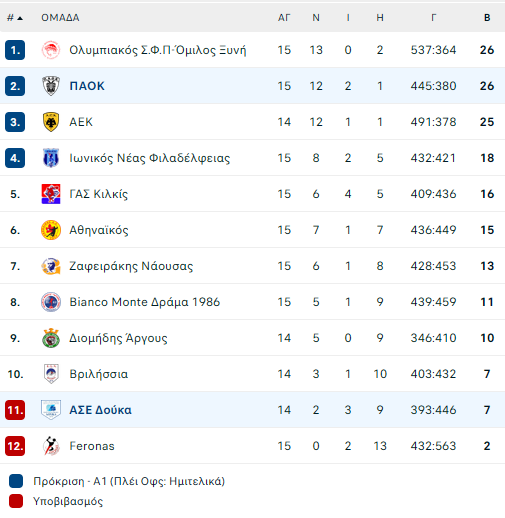Image resolution: width=505 pixels, height=518 pixels.
Task: Click the Αθηναϊκός team logo
Action: [x=51, y=230]
